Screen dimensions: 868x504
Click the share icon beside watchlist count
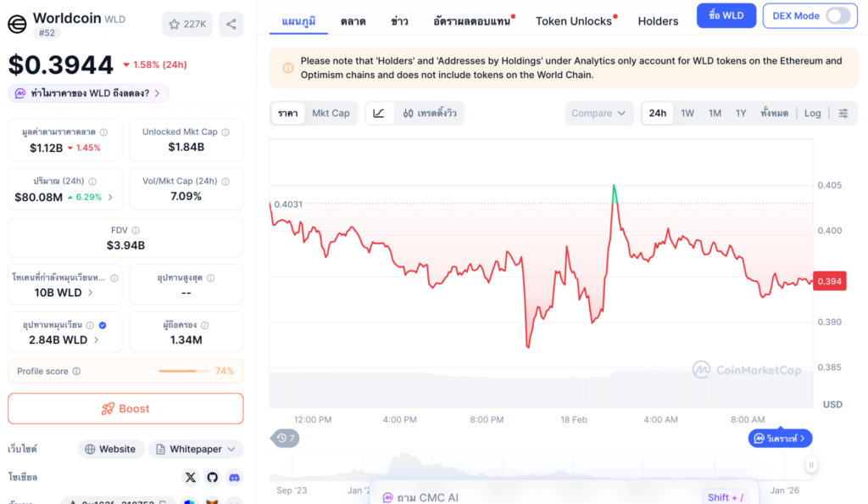(231, 24)
